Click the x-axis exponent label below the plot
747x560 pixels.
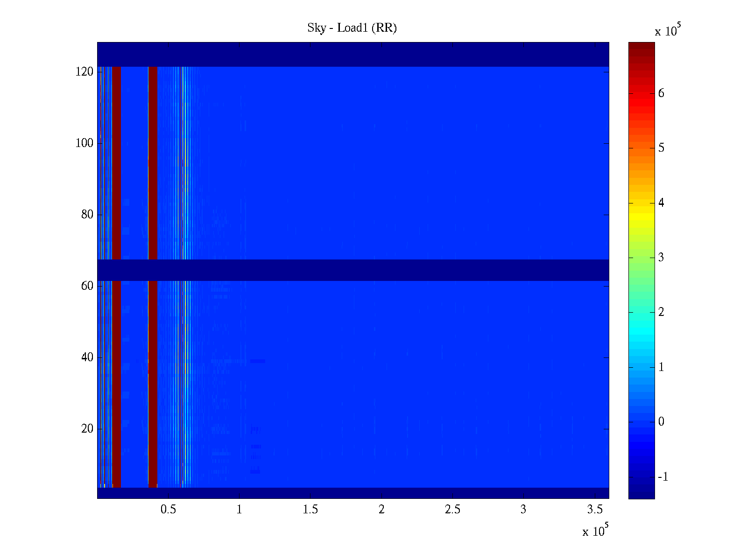(x=595, y=531)
